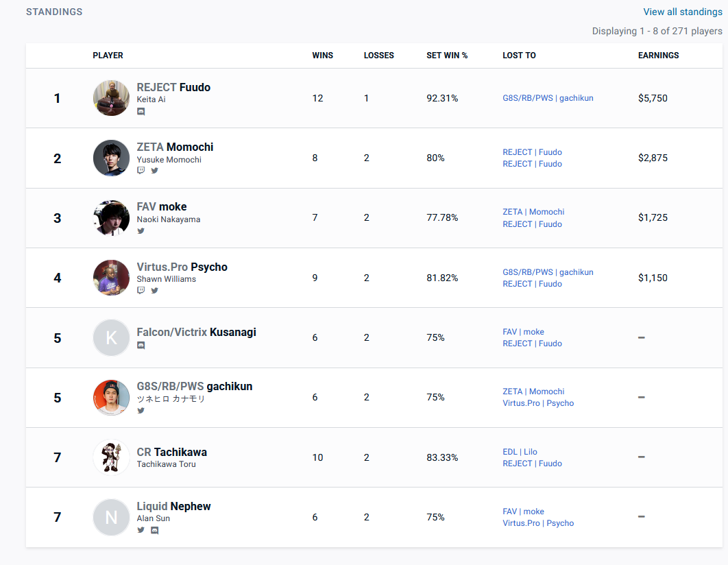728x565 pixels.
Task: Open REJECT | Fuudo link in Psycho's row
Action: [x=532, y=284]
